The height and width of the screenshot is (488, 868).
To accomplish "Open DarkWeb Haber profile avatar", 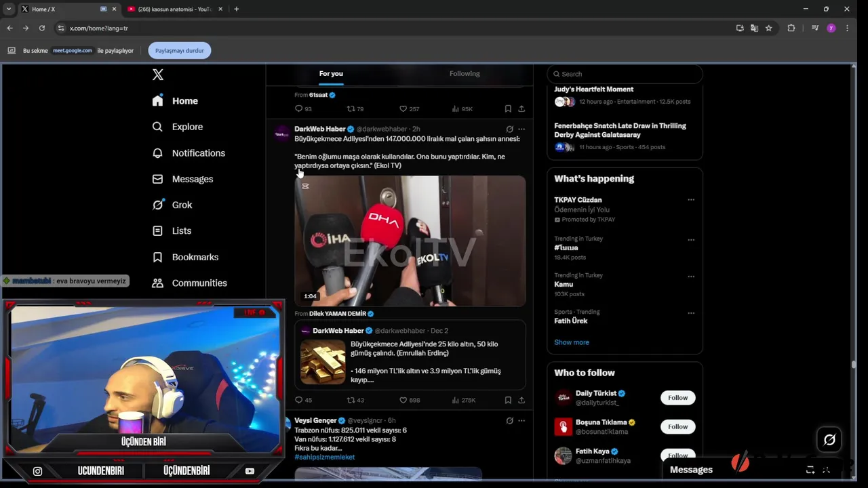I will 281,134.
